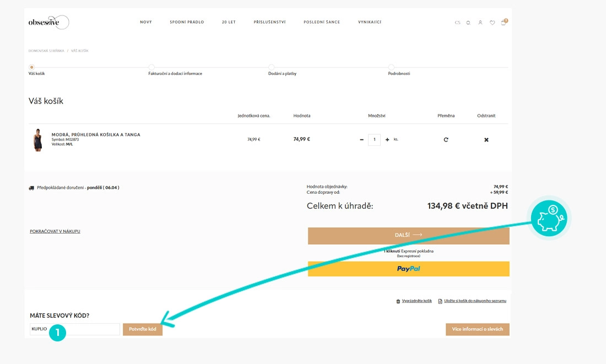Click the Velikost M/L text
This screenshot has height=364, width=606.
[x=62, y=144]
